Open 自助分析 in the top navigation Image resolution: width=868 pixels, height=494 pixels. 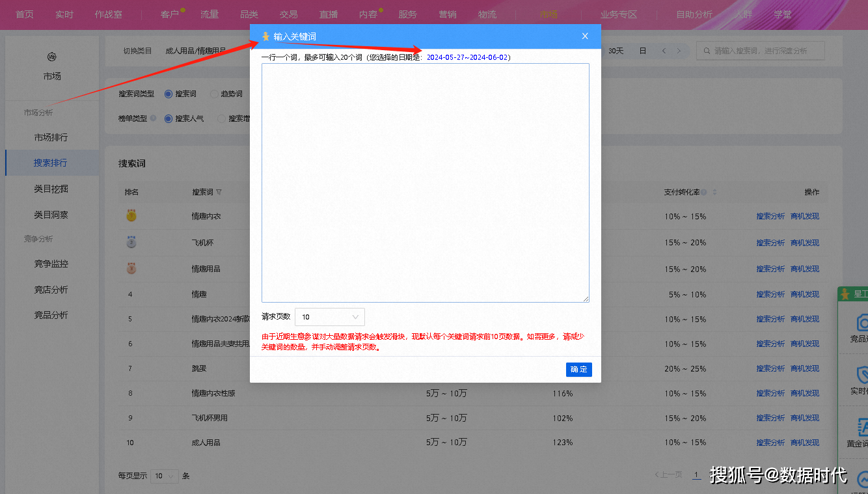pos(694,14)
